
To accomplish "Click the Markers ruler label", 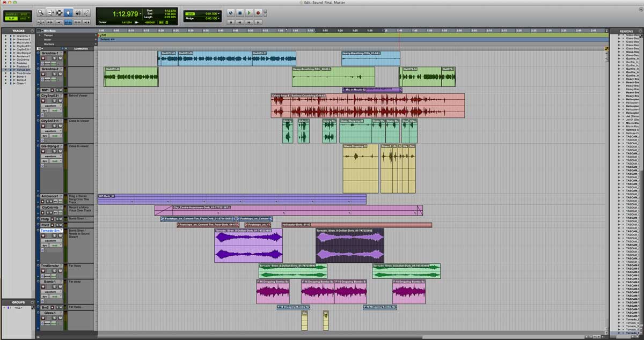I will click(48, 44).
